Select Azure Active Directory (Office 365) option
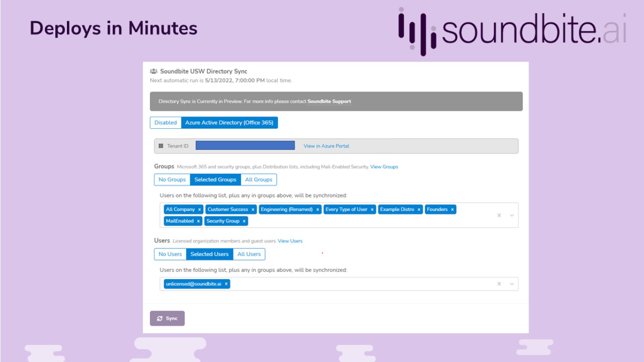The image size is (644, 362). tap(229, 123)
